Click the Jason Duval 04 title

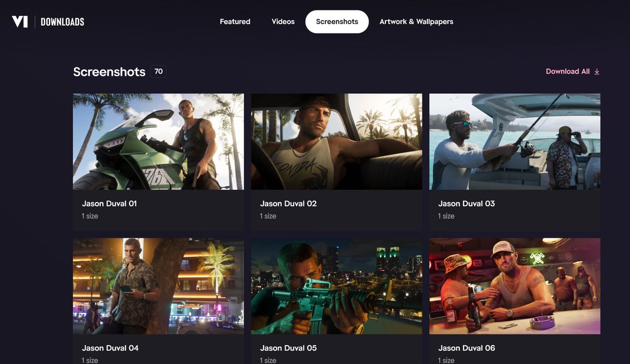click(x=110, y=348)
